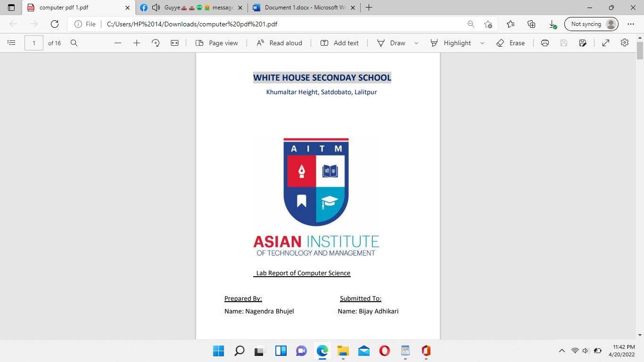Click the Name: Bijay Adhikari text
This screenshot has height=362, width=644.
(x=368, y=311)
